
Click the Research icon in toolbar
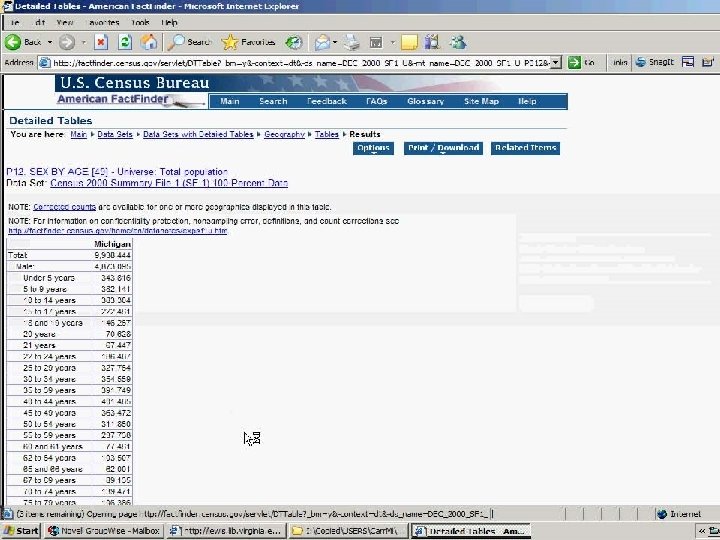(432, 42)
